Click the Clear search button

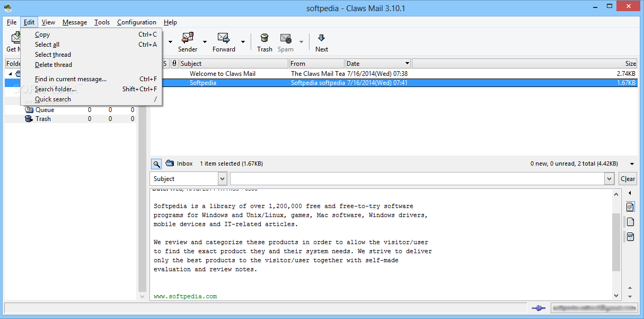click(x=628, y=179)
